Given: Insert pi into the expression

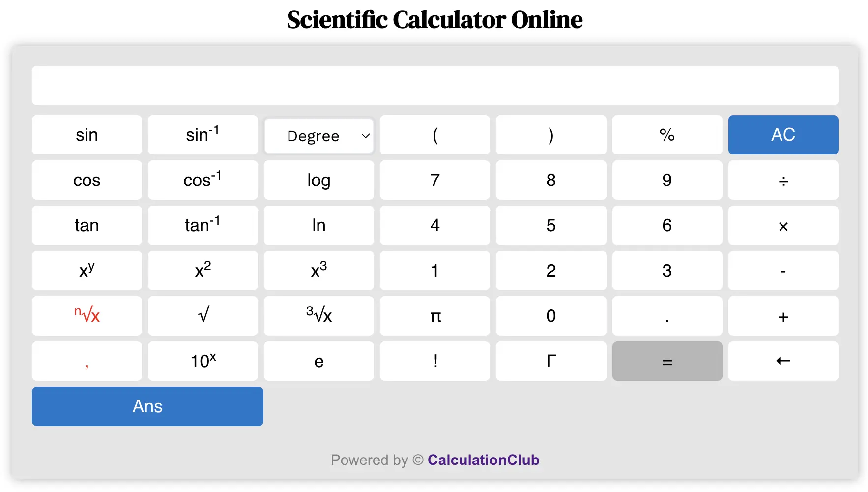Looking at the screenshot, I should pyautogui.click(x=434, y=316).
